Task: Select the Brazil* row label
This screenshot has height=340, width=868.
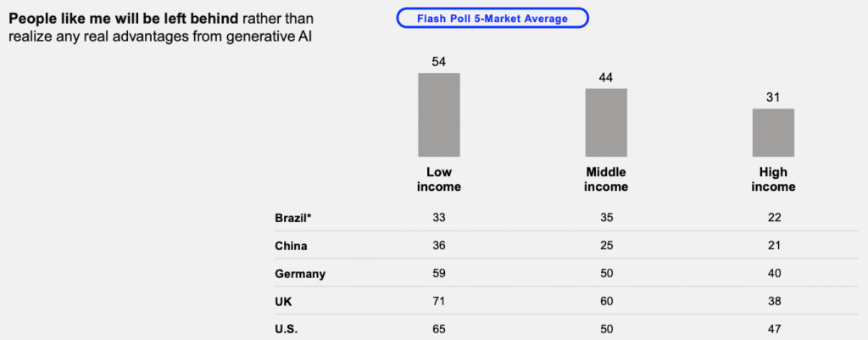Action: [x=294, y=218]
